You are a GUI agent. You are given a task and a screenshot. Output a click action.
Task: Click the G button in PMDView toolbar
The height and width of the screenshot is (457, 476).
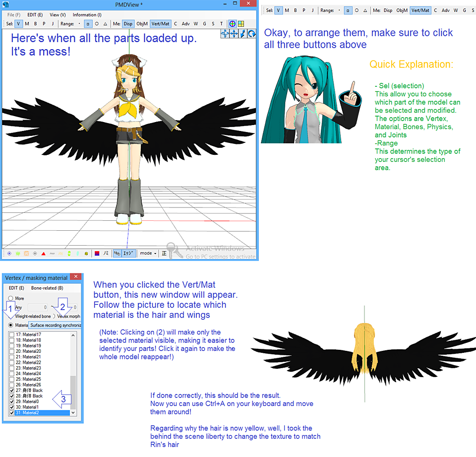point(204,24)
